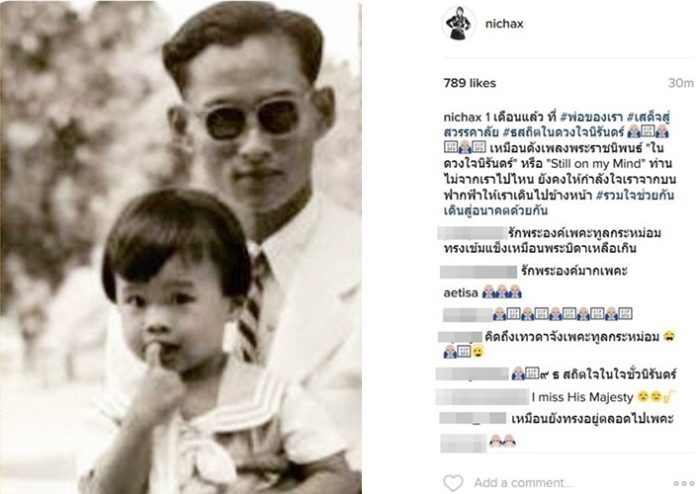Open the nichax profile avatar
The width and height of the screenshot is (696, 494).
(459, 24)
